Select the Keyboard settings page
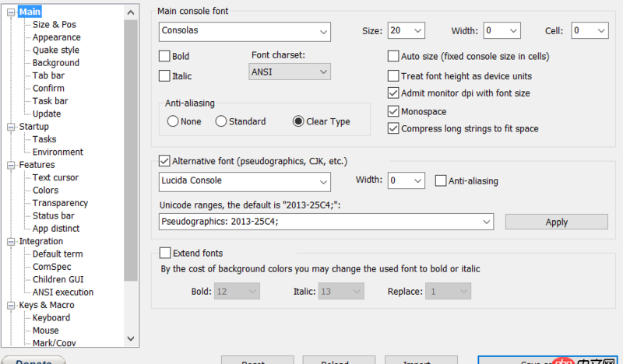Screen dimensions: 623x364 click(51, 317)
